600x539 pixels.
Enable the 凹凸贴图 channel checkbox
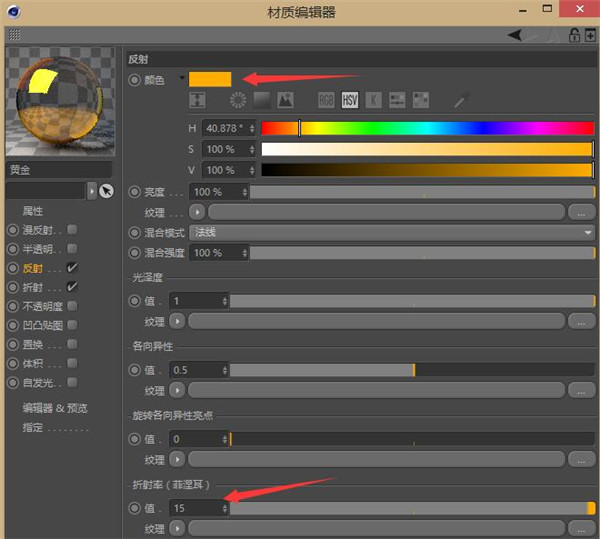point(72,325)
